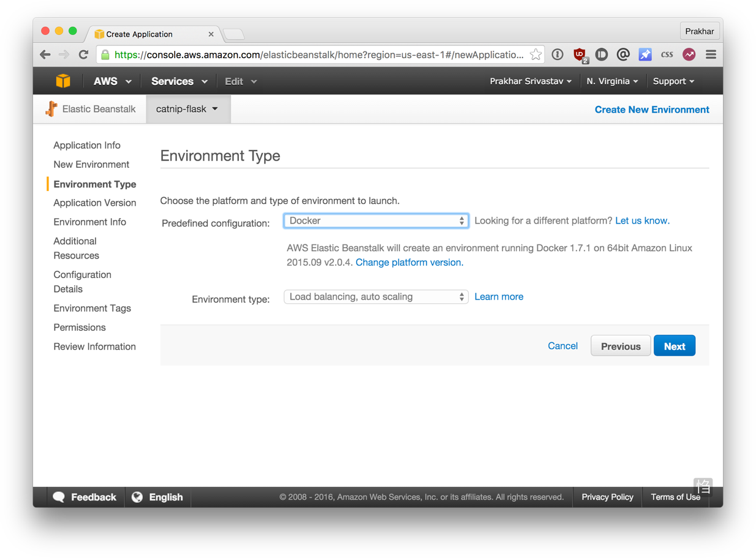
Task: Select Permissions step
Action: tap(80, 327)
